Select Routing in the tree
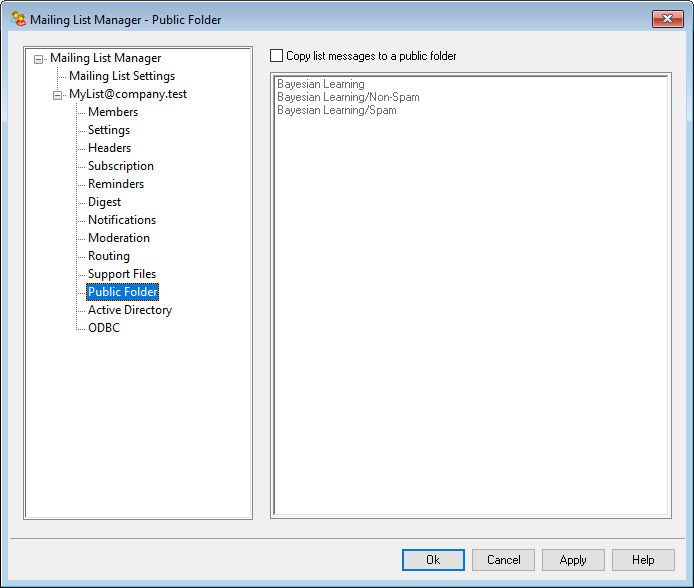This screenshot has width=694, height=588. click(108, 256)
